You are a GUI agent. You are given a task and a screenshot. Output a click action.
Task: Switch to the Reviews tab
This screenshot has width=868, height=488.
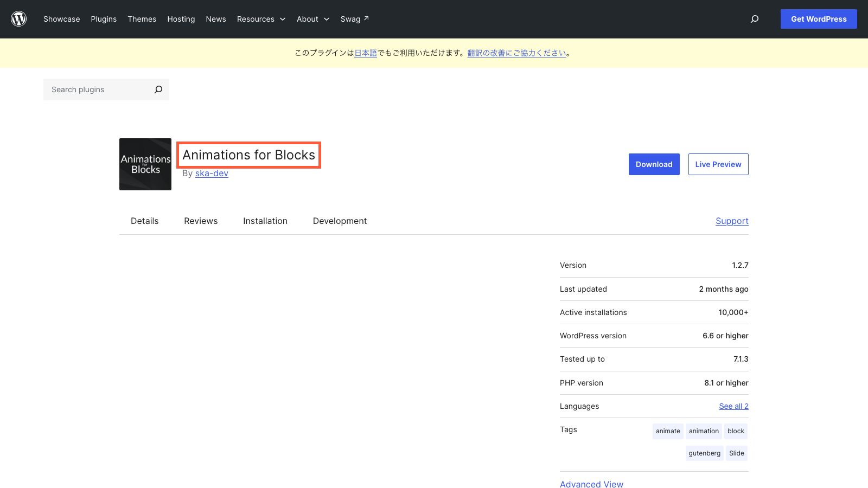pos(201,221)
